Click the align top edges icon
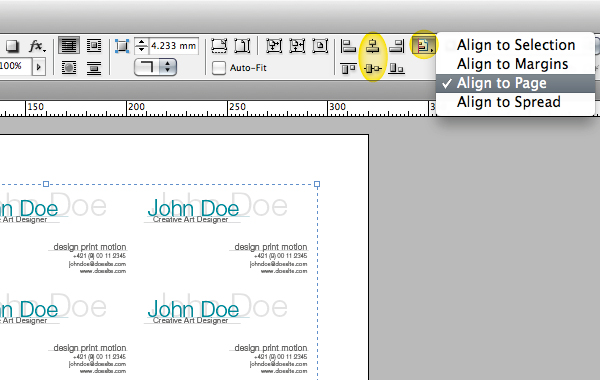The width and height of the screenshot is (600, 380). [348, 69]
